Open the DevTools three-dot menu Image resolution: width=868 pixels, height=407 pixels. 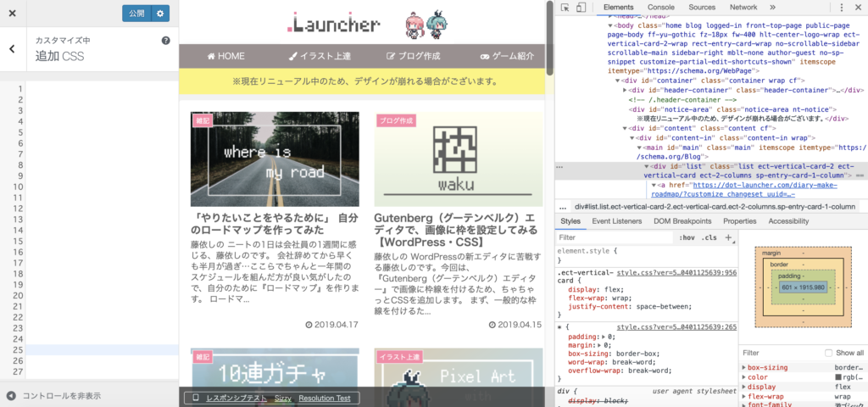point(842,7)
